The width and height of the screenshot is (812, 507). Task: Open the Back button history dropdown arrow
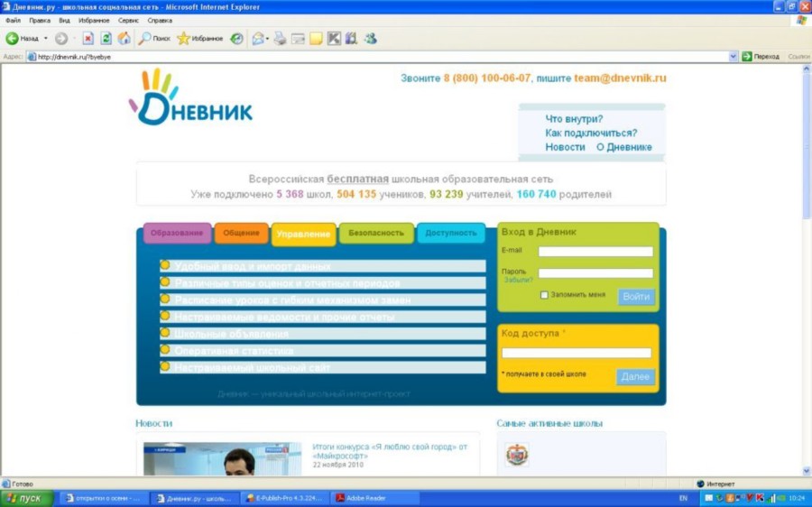tap(46, 38)
